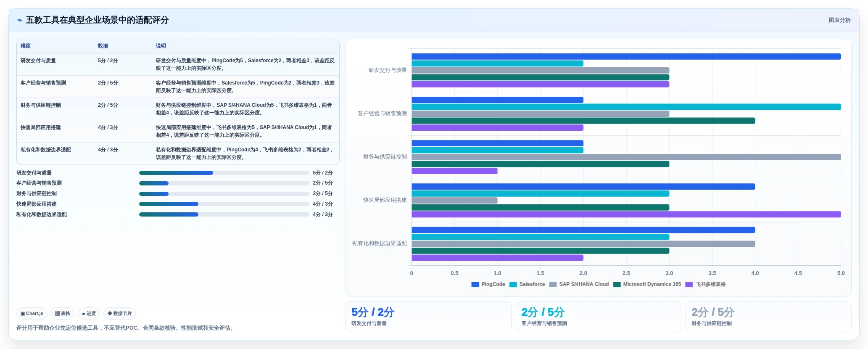Click progress bar for 私有化和数据边界适配
Viewport: 868px width, 349px height.
(224, 214)
